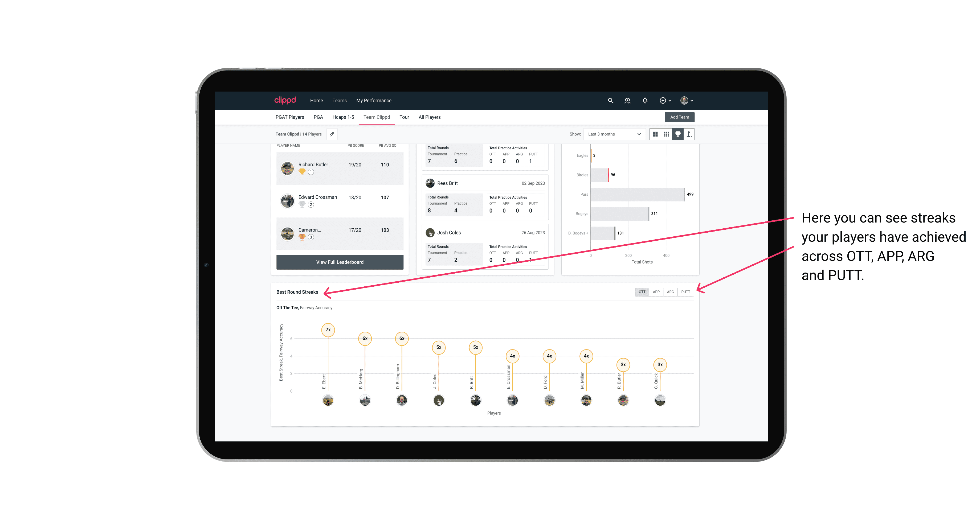Click the notifications bell icon
Screen dimensions: 980x527
pos(644,101)
